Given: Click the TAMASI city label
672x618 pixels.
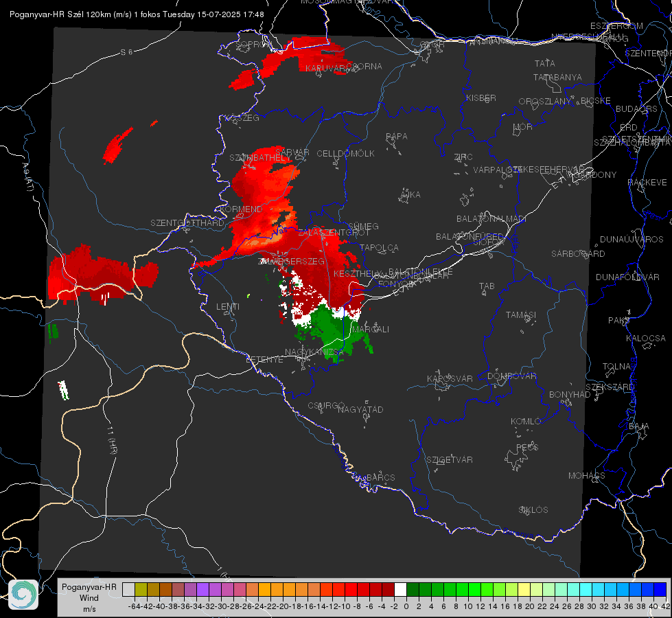Looking at the screenshot, I should [x=521, y=315].
